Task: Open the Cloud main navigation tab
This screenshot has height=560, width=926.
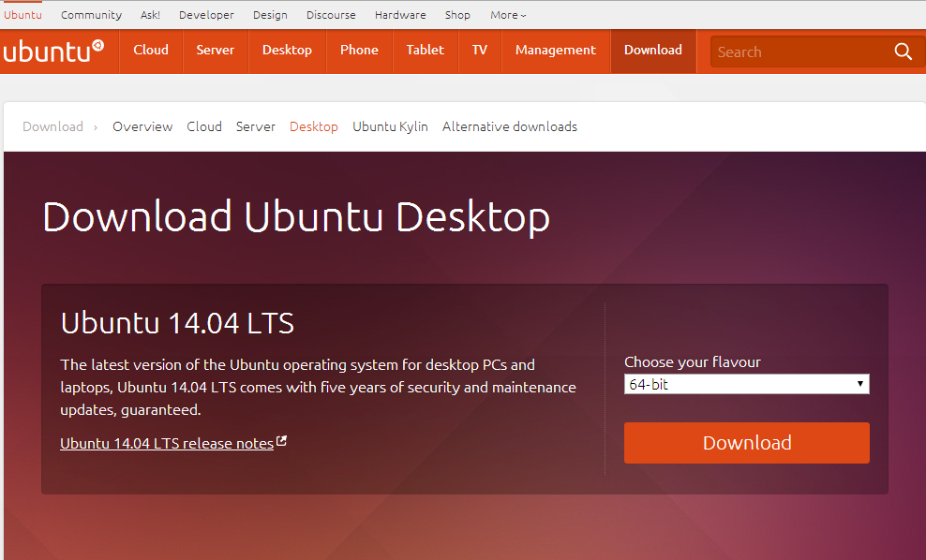Action: pos(151,51)
